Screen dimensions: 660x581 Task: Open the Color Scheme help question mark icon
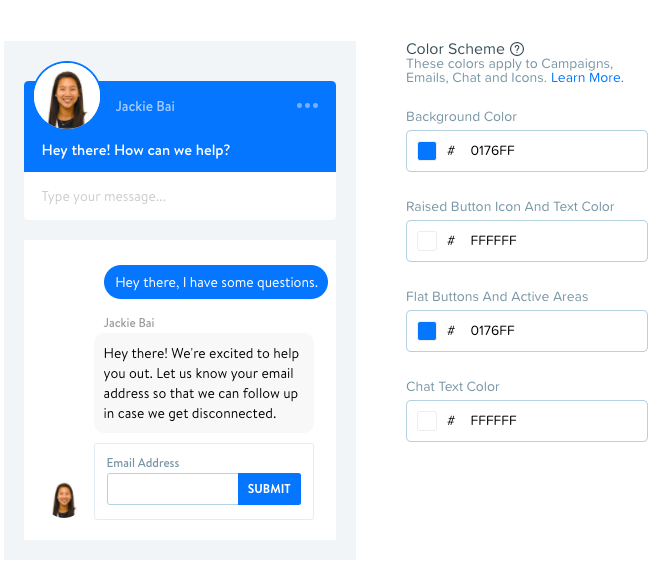[517, 49]
